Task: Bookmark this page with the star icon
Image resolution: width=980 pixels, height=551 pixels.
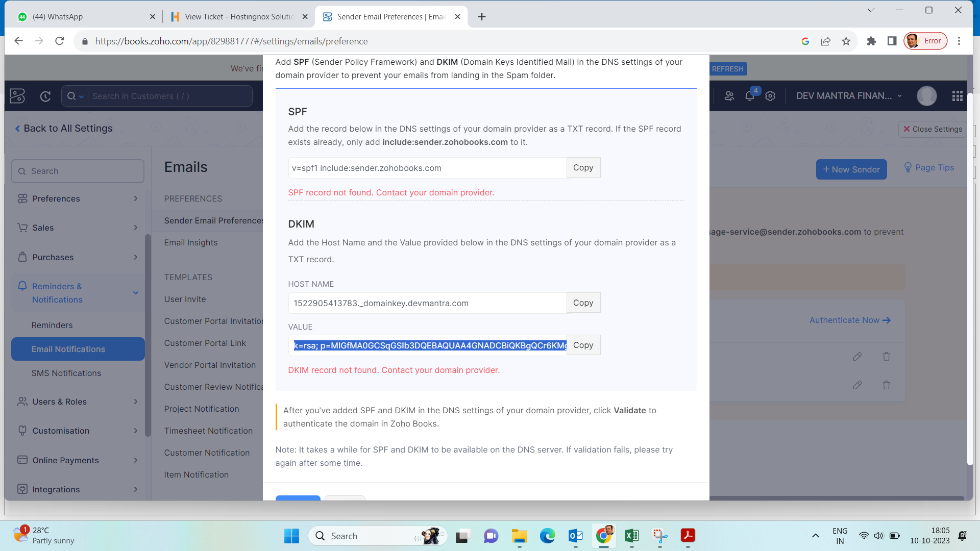Action: [846, 41]
